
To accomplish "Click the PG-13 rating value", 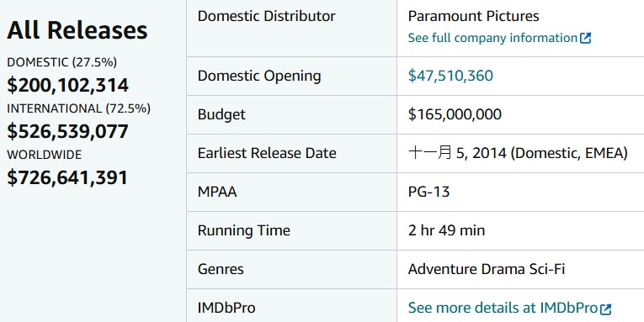I will (x=428, y=192).
